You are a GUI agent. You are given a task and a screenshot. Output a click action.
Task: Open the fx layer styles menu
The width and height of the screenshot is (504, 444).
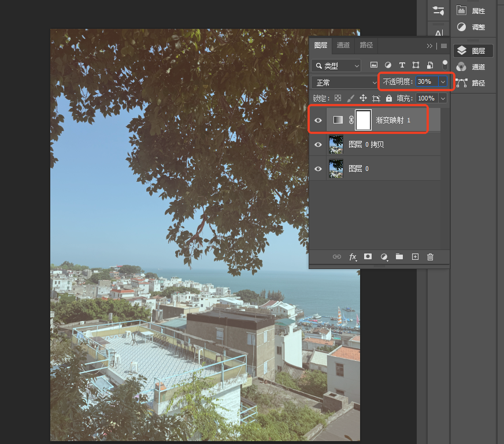coord(353,257)
